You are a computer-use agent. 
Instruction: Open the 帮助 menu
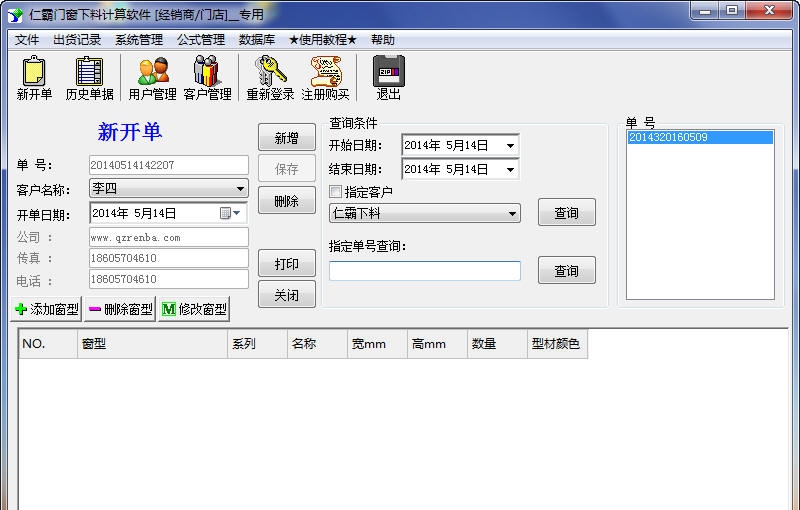(x=383, y=40)
